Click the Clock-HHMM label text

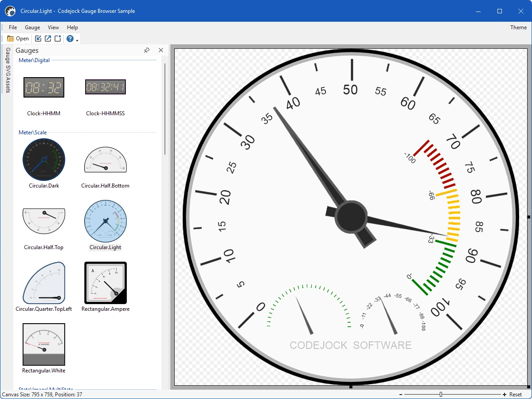[x=44, y=113]
